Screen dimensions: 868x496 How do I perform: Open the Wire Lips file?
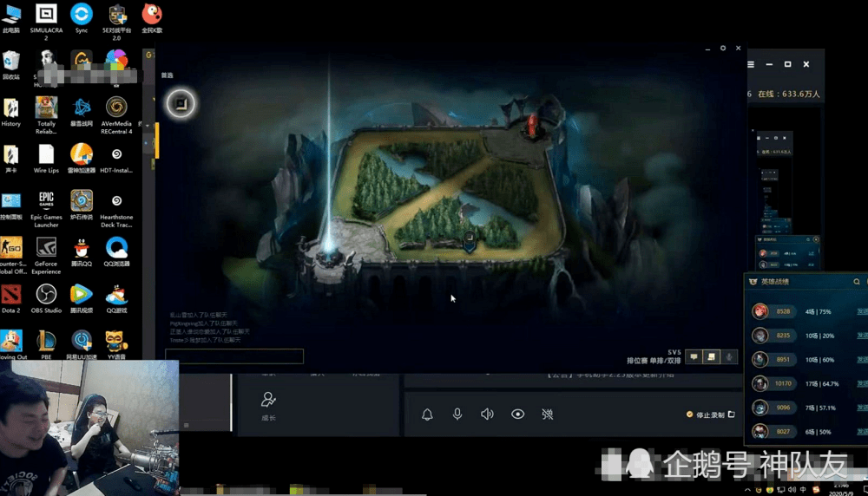tap(46, 159)
